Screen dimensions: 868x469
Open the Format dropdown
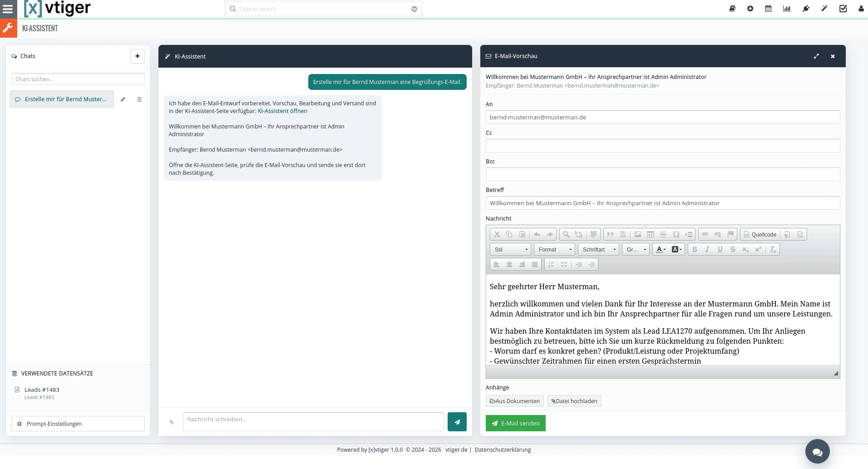(555, 250)
